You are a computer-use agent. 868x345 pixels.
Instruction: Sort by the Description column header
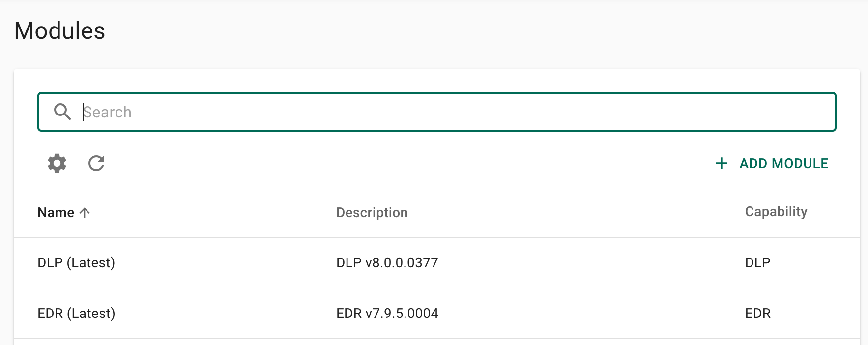click(x=372, y=213)
